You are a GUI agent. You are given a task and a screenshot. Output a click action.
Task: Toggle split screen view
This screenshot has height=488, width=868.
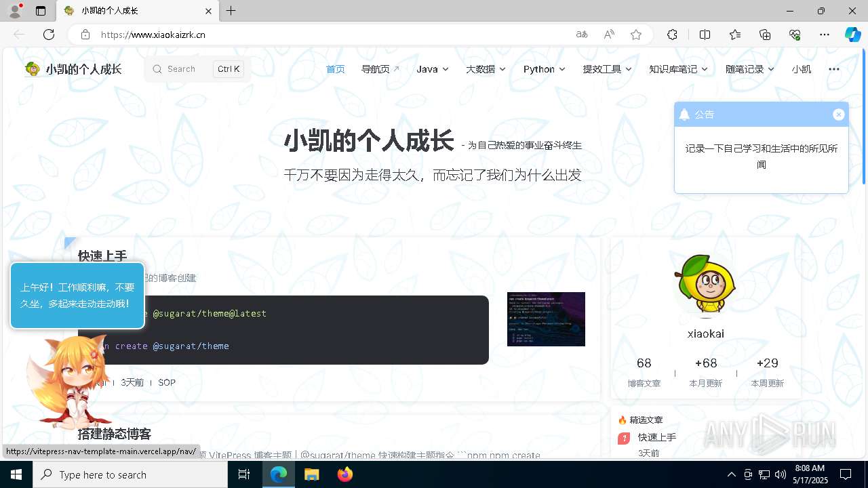click(x=705, y=35)
